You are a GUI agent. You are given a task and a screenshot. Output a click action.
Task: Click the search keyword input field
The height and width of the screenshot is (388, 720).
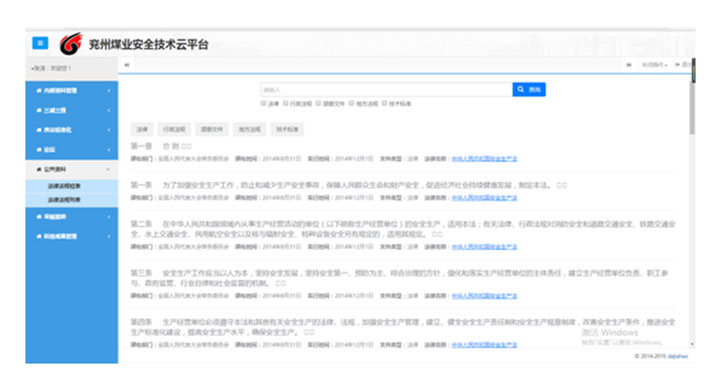click(386, 90)
